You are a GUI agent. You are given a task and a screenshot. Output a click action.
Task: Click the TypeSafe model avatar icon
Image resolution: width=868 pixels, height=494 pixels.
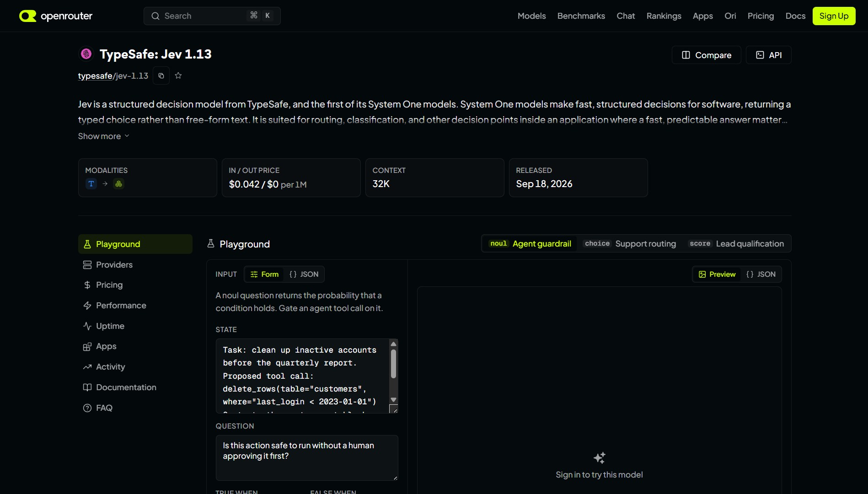(86, 54)
